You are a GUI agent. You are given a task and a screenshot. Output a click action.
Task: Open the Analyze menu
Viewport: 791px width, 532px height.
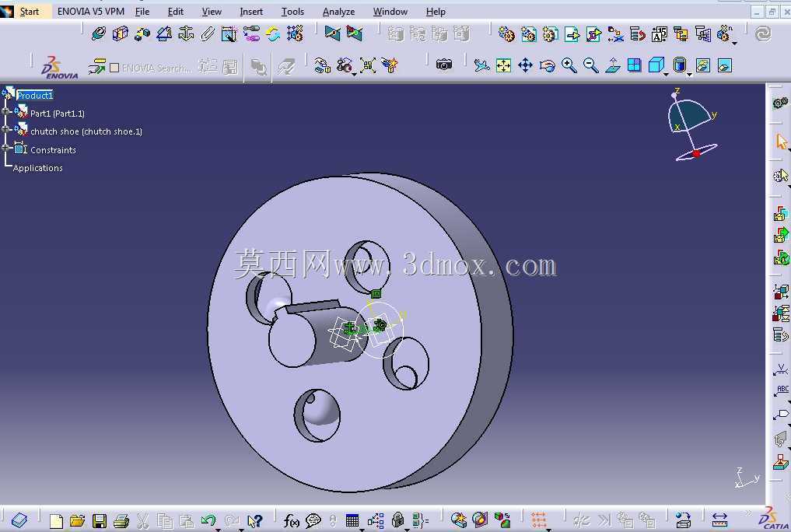coord(338,12)
